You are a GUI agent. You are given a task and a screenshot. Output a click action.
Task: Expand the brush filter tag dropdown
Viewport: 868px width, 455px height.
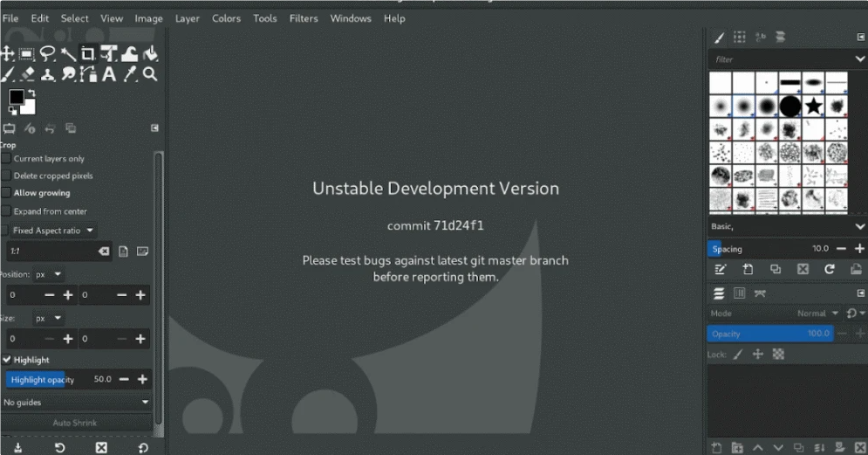pyautogui.click(x=859, y=59)
